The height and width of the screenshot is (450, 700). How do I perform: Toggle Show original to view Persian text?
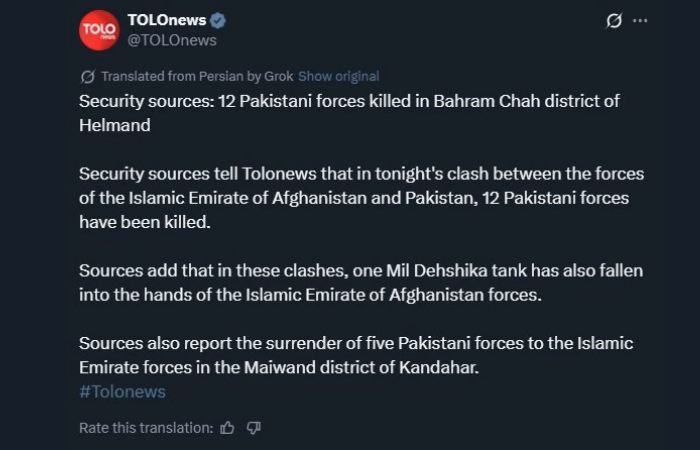pyautogui.click(x=338, y=76)
